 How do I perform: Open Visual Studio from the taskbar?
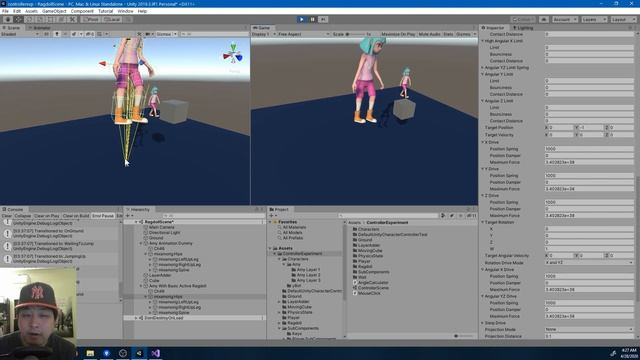click(x=156, y=353)
